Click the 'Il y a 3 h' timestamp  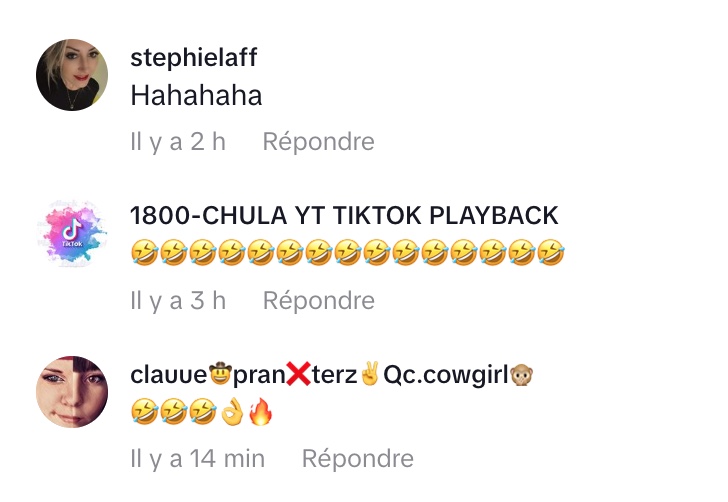[178, 300]
